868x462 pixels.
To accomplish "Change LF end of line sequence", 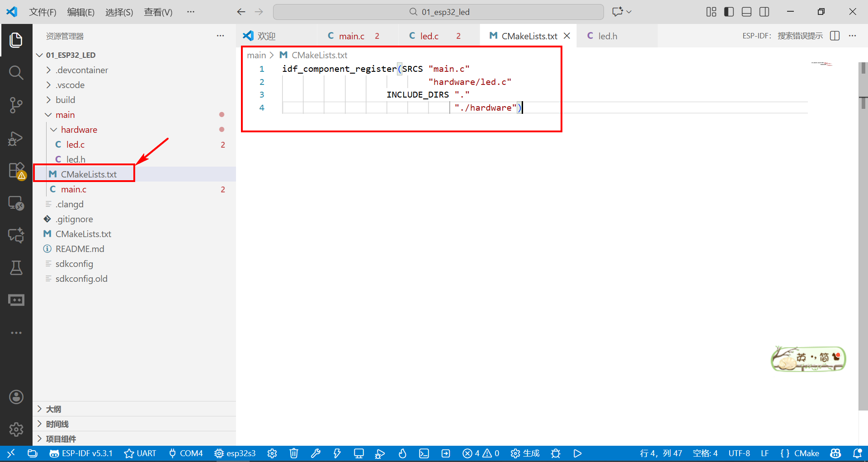I will click(765, 453).
